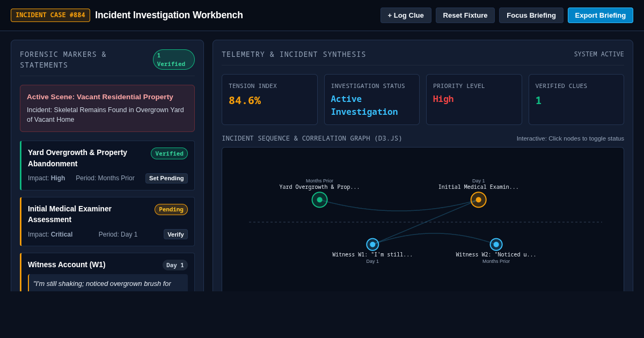Click the Active Scene: Vacant Residential Property heading
Viewport: 644px width, 338px height.
click(x=100, y=97)
